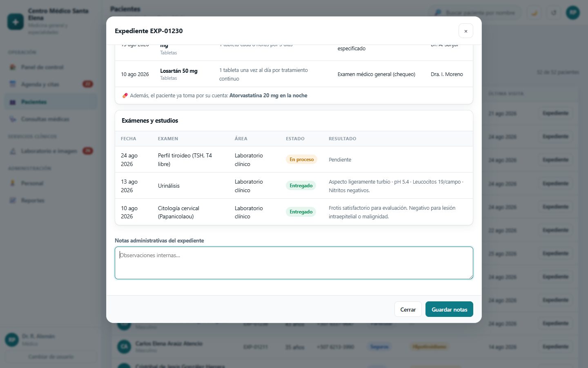The width and height of the screenshot is (588, 368).
Task: Close the Expediente EXP-01230 dialog with the X
Action: point(465,31)
